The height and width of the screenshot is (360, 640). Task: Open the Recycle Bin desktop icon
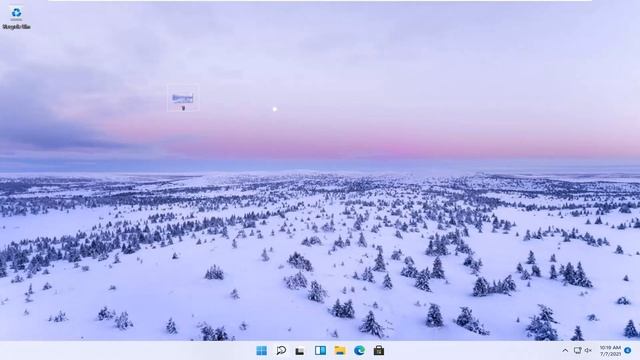[16, 18]
